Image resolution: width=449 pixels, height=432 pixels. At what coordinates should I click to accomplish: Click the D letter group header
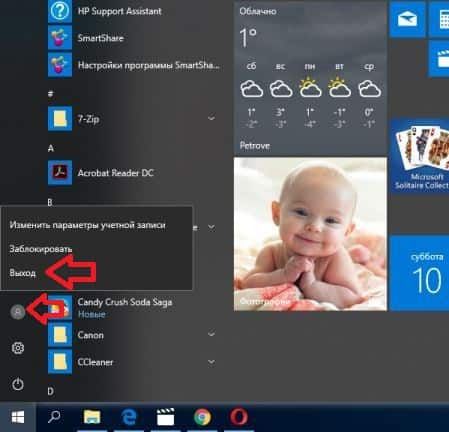coord(50,391)
